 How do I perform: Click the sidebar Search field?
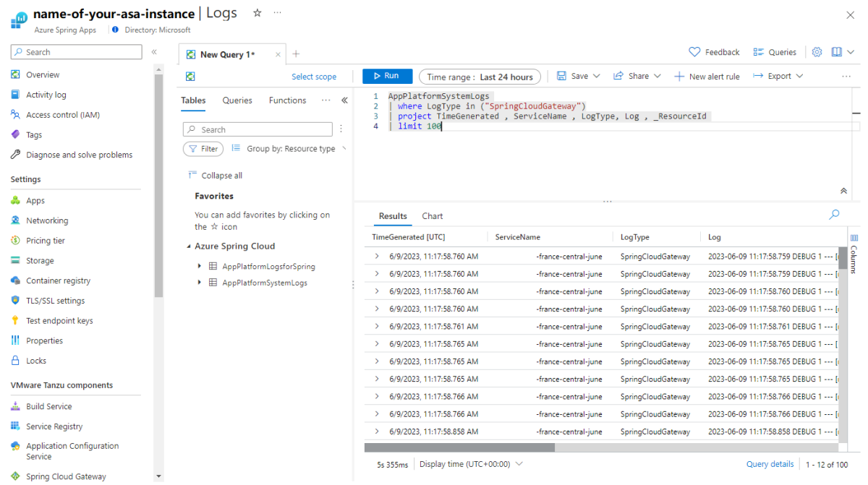coord(76,52)
